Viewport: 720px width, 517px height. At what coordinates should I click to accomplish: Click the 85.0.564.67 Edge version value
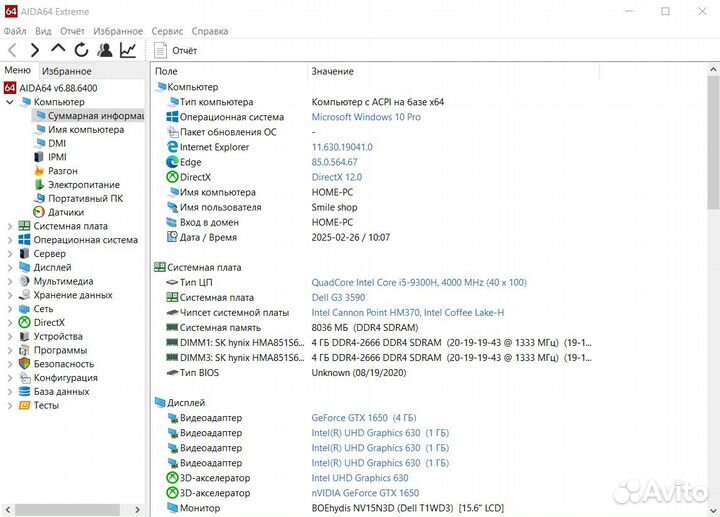point(334,162)
